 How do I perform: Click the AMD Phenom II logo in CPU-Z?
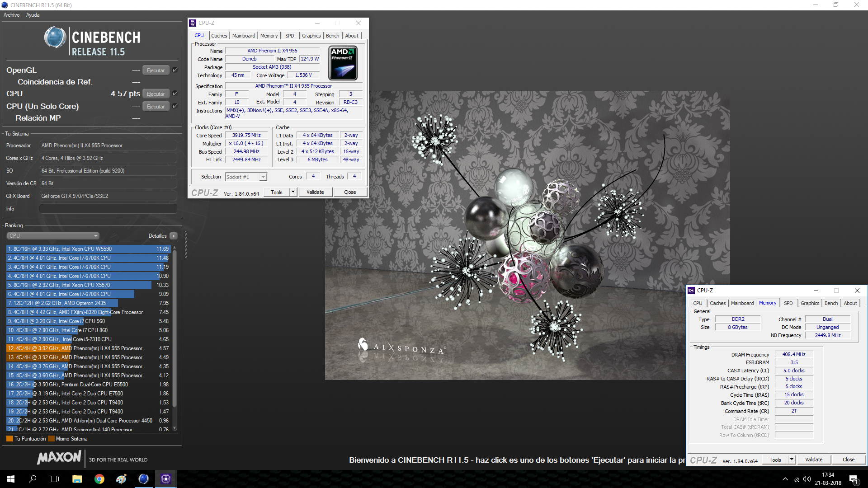(343, 63)
